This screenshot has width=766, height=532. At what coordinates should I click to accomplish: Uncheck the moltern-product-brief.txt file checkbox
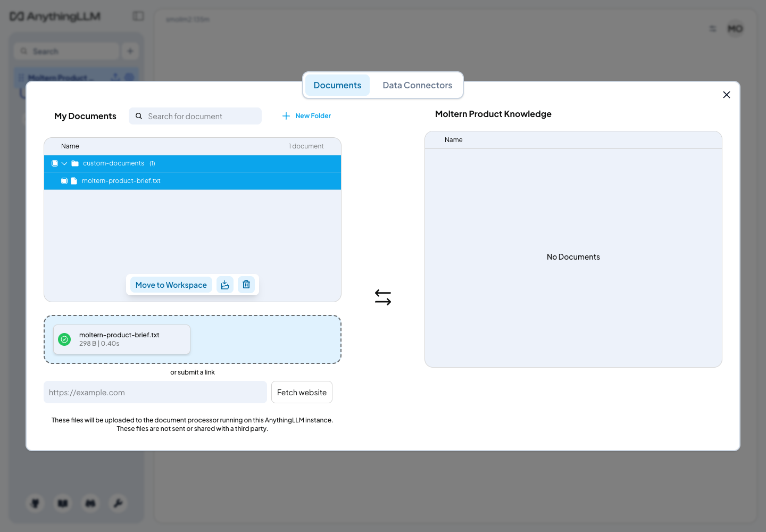click(x=64, y=181)
